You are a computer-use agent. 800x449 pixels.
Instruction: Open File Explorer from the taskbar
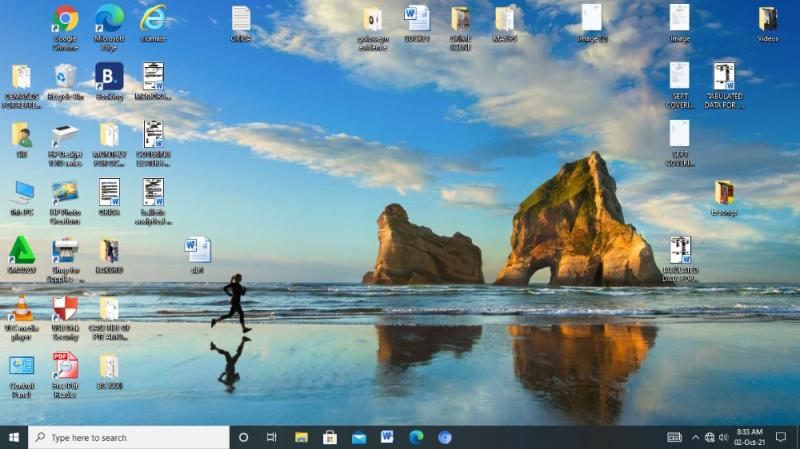(x=301, y=437)
